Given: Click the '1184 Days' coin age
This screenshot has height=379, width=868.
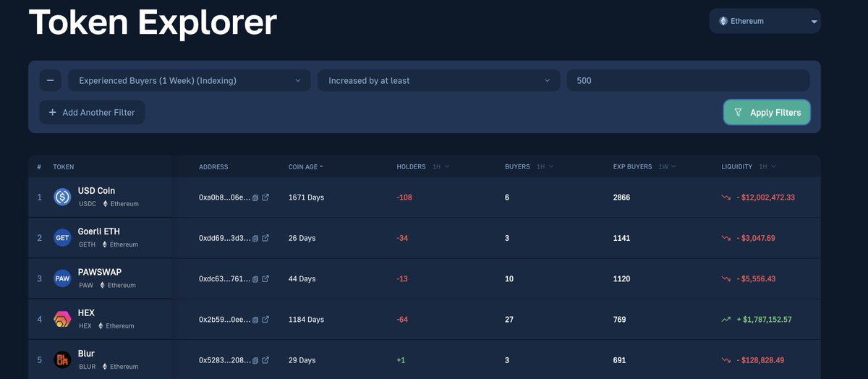Looking at the screenshot, I should 306,319.
